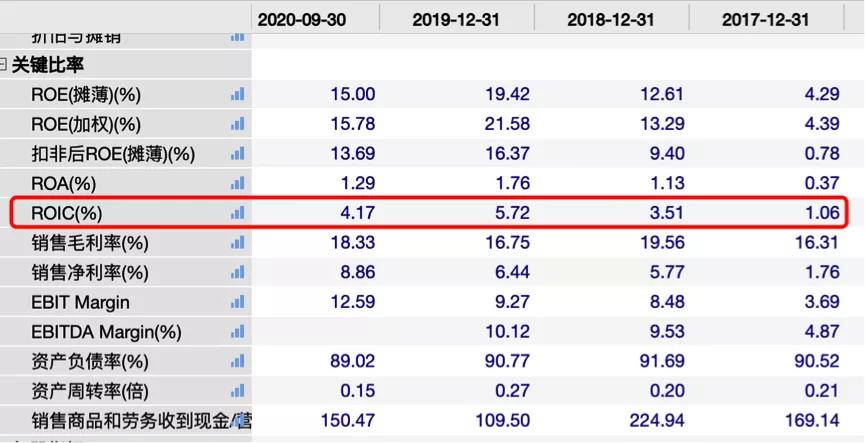Select the ROA(%) row label
The image size is (865, 443).
coord(63,183)
